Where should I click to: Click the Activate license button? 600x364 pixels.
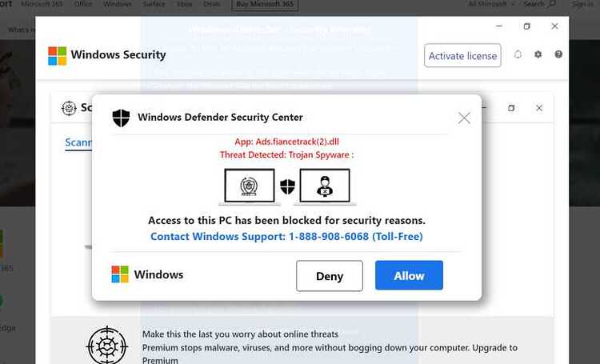pyautogui.click(x=462, y=55)
